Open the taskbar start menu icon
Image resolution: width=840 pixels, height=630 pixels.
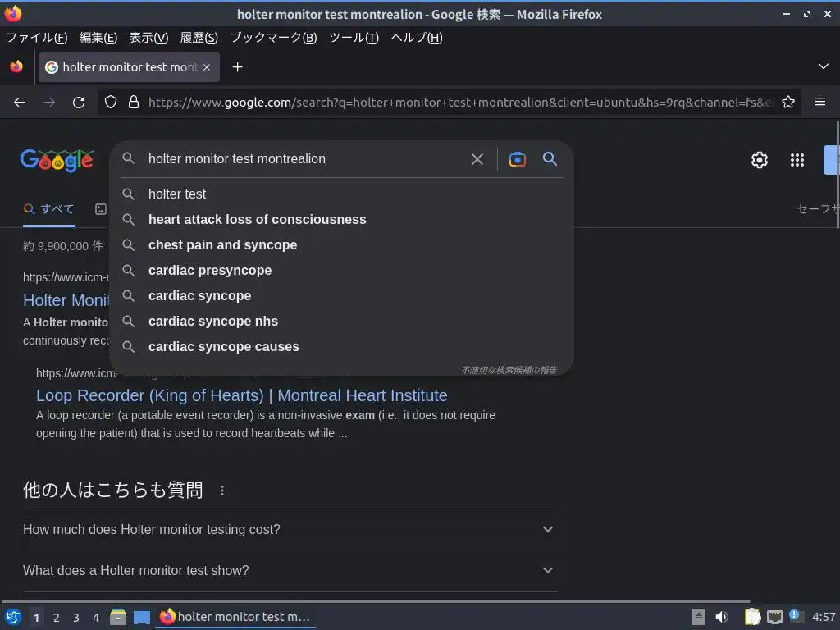tap(13, 617)
